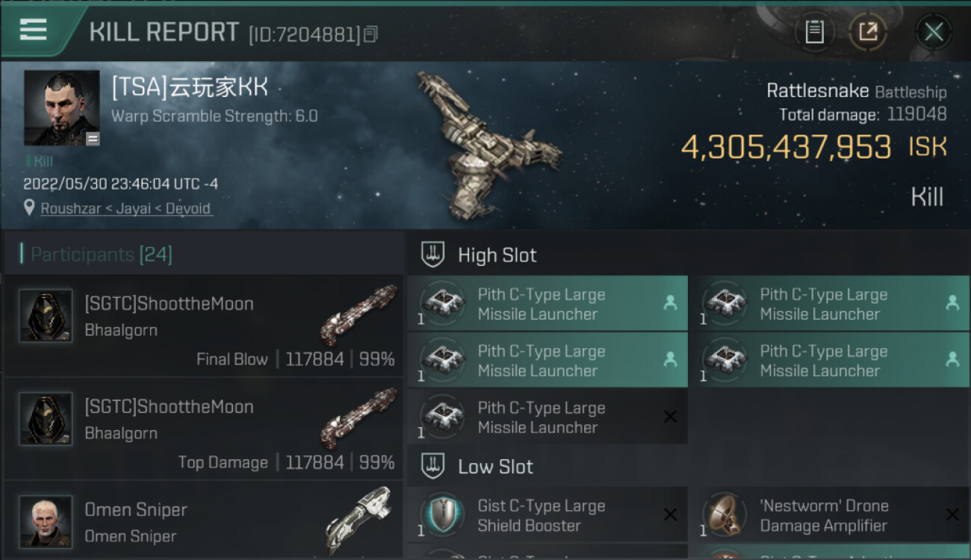Share kill report via export icon
Viewport: 971px width, 560px height.
(867, 31)
